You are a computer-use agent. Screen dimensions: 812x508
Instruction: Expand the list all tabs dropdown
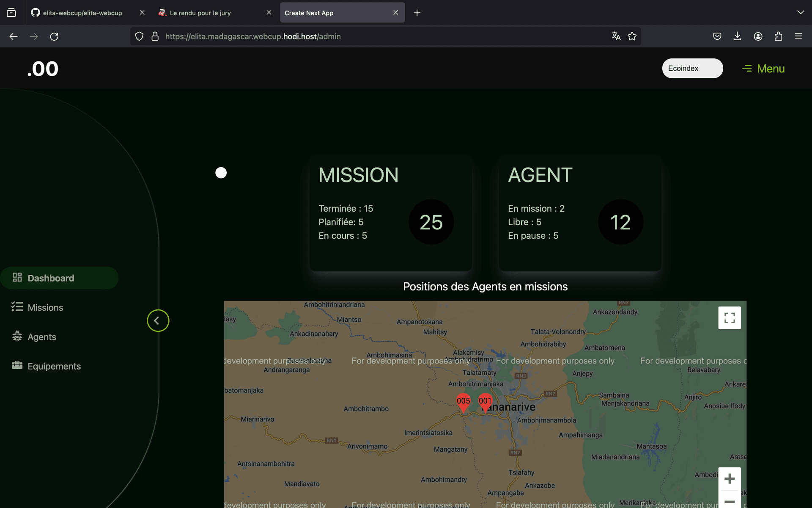800,13
